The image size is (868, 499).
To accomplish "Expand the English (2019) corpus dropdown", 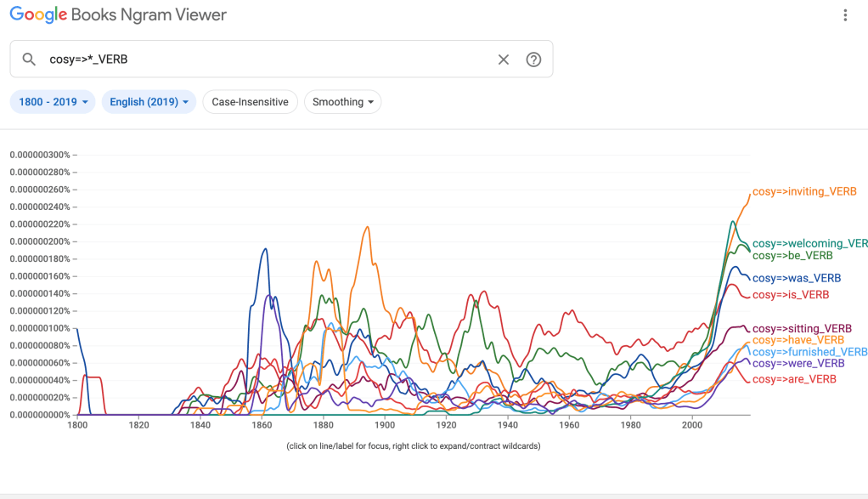I will click(x=149, y=102).
